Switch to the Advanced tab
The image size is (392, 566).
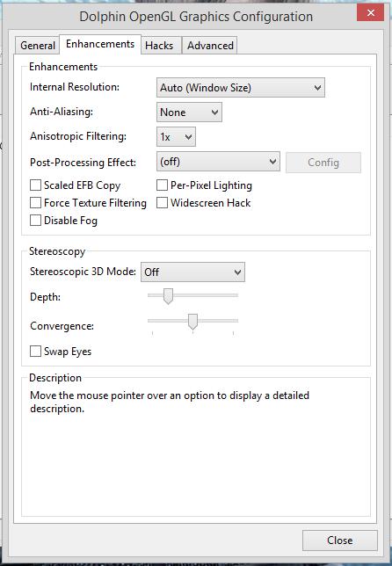coord(210,46)
